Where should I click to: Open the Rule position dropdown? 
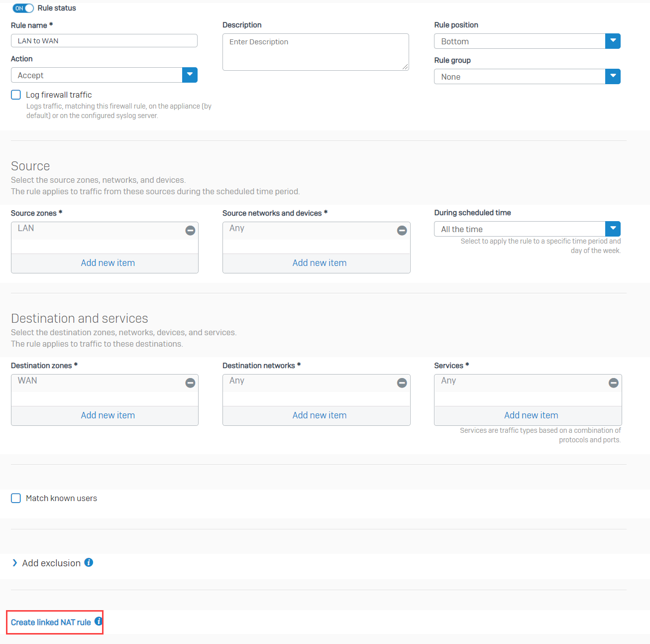[613, 41]
